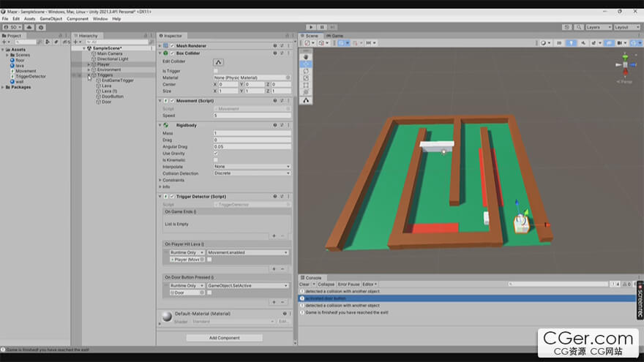Click the Edit Collider button in Box Collider

[219, 62]
